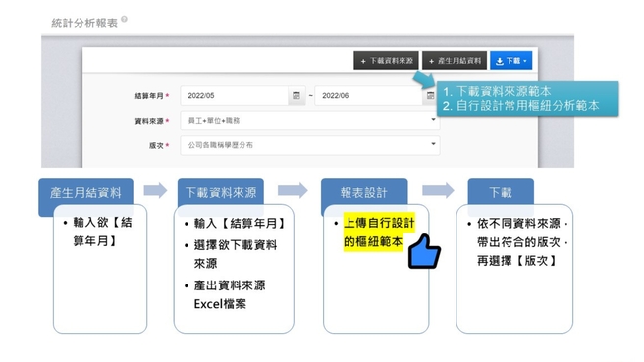
Task: Click the bullet 選擇欲下載資料來源
Action: [235, 254]
